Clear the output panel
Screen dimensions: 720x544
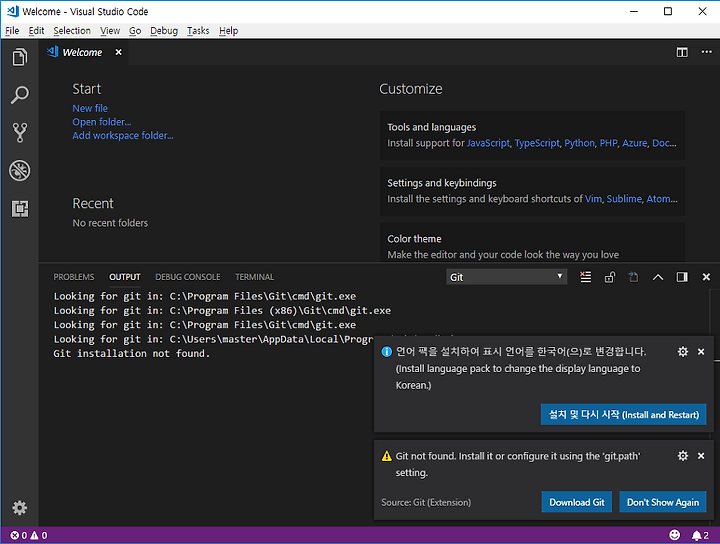(x=585, y=277)
